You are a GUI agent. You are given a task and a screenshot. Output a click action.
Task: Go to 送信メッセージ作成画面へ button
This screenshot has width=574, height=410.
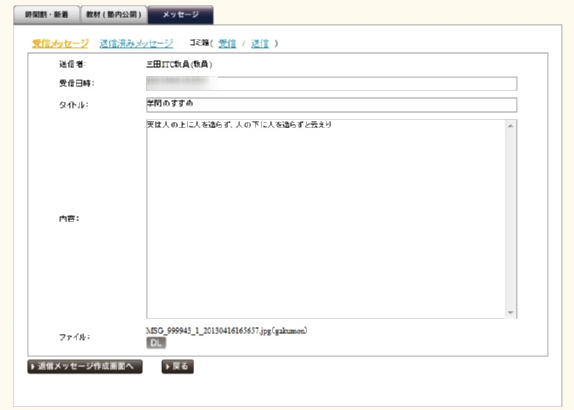(85, 366)
